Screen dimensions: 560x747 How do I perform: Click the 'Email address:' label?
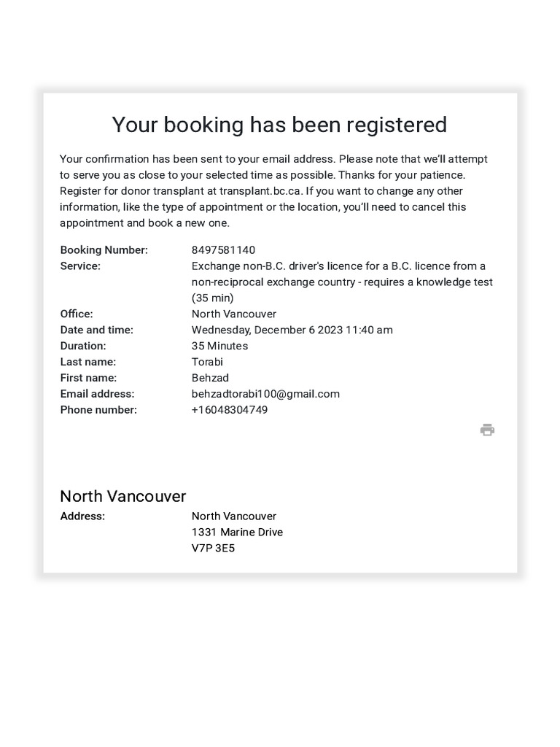[97, 394]
